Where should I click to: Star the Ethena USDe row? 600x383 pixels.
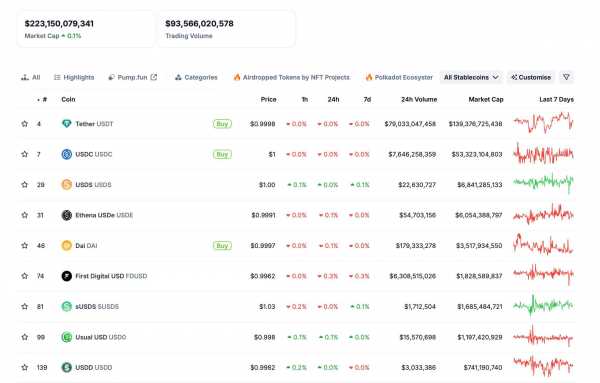coord(25,215)
